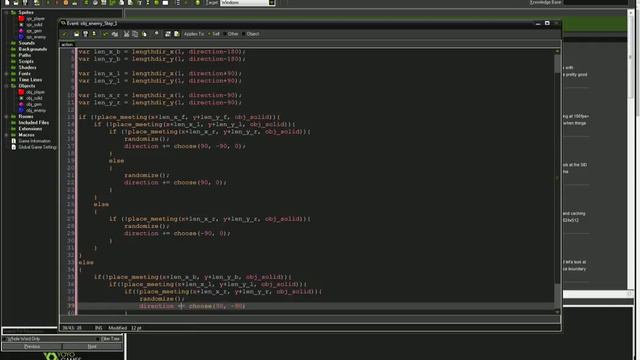Select the Scripts folder
This screenshot has width=640, height=360.
point(26,61)
